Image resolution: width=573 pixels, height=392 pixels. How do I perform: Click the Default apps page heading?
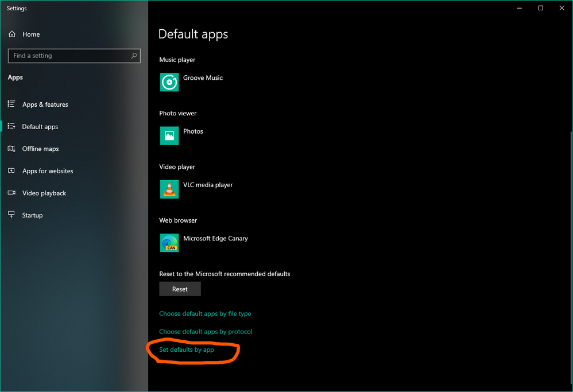(x=193, y=34)
